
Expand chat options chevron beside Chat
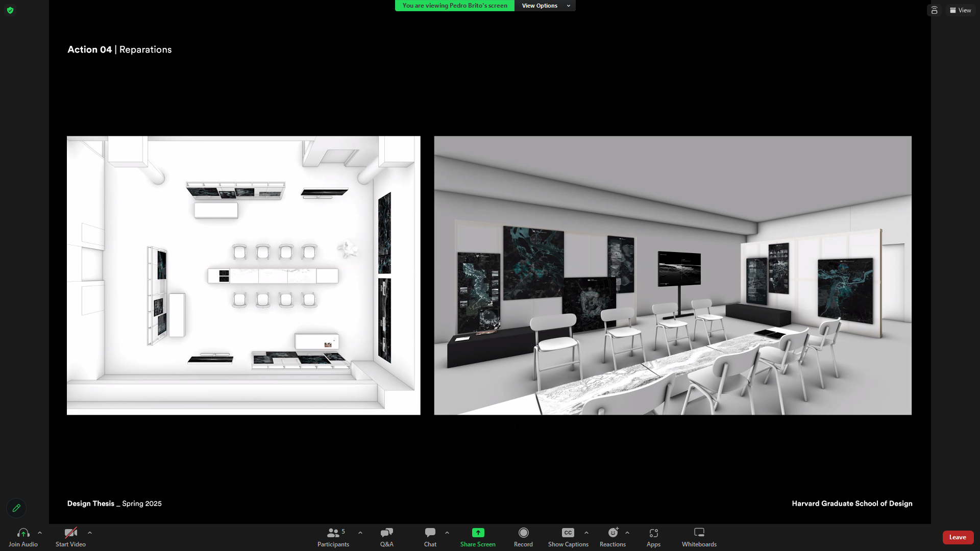pos(447,533)
